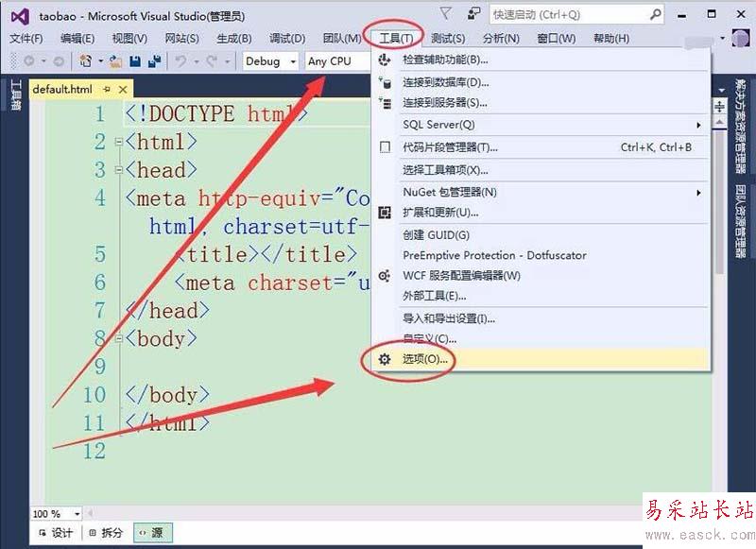Close the default.html tab

click(x=123, y=89)
